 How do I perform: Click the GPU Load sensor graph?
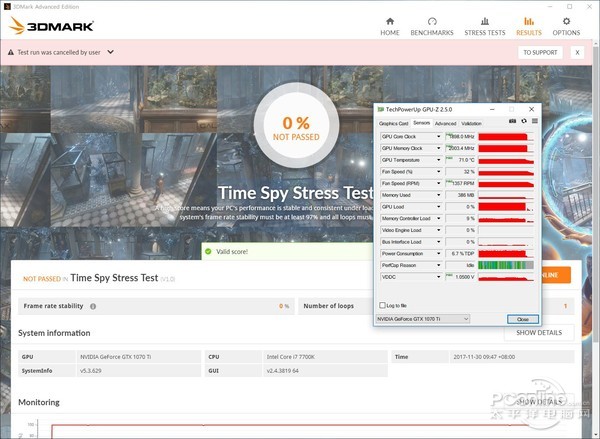click(506, 206)
